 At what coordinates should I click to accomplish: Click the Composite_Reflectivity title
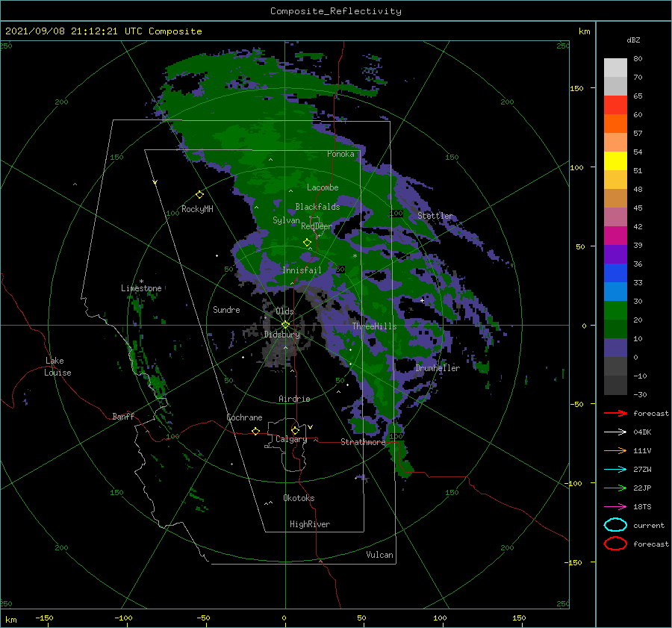(336, 11)
